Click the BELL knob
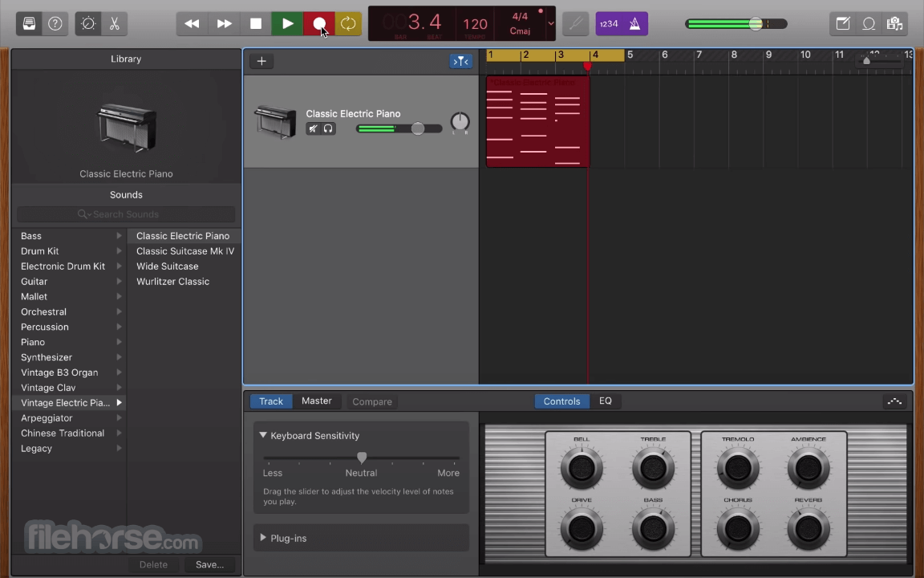The height and width of the screenshot is (578, 924). coord(581,468)
